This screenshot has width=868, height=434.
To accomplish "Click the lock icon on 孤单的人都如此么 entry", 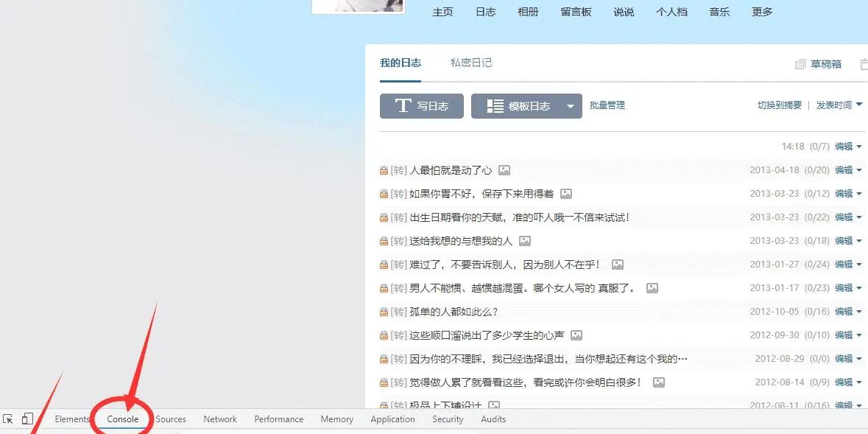I will [x=384, y=312].
